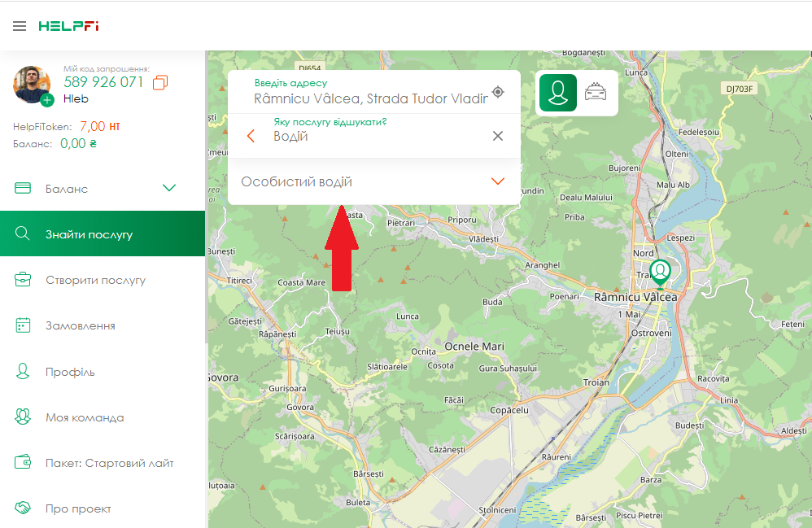812x528 pixels.
Task: Open Знайти послугу menu item
Action: (x=89, y=234)
